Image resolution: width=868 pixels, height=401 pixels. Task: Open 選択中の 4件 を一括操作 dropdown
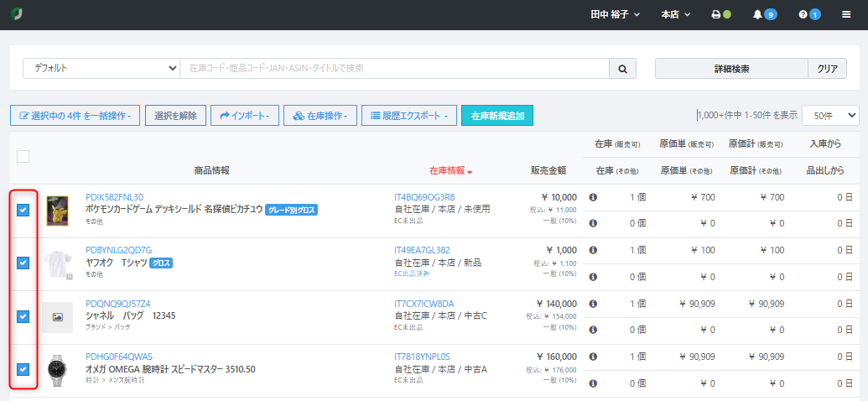75,116
